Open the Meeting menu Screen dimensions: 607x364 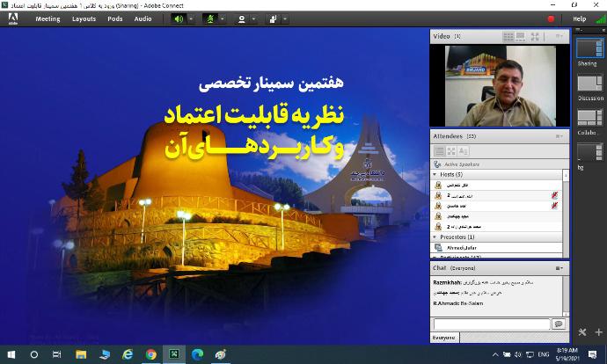pos(48,18)
